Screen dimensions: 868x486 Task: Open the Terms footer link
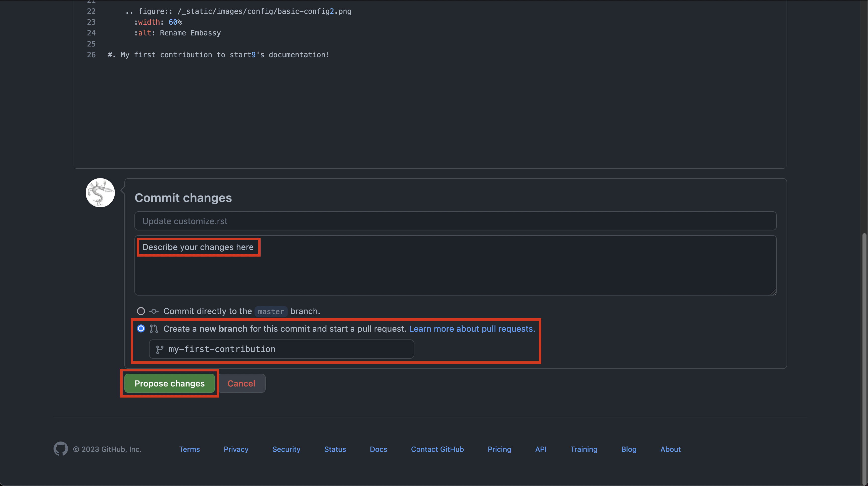[189, 449]
